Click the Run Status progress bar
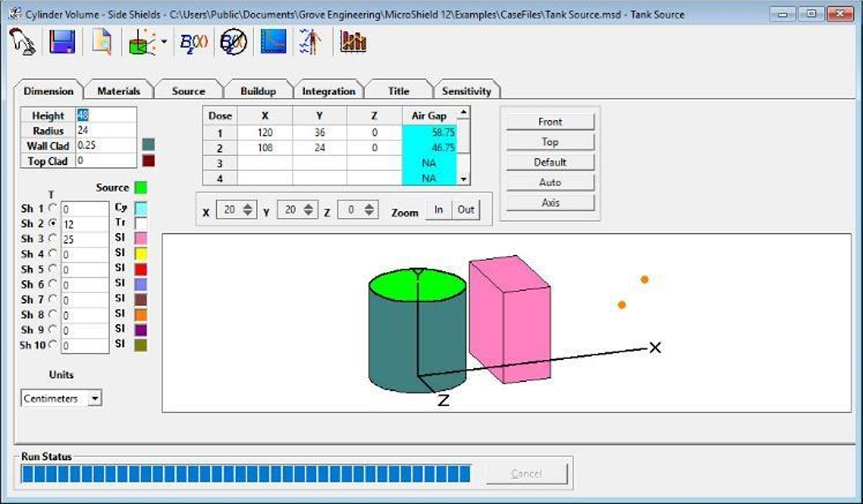 click(x=246, y=474)
